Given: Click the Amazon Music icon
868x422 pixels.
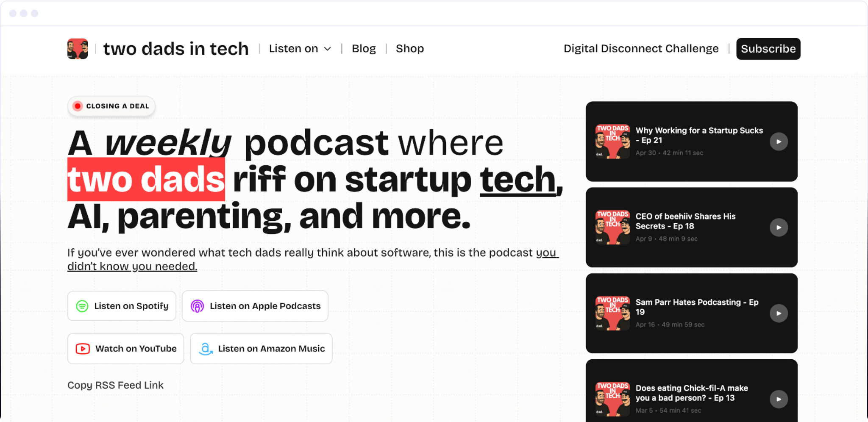Looking at the screenshot, I should tap(205, 348).
